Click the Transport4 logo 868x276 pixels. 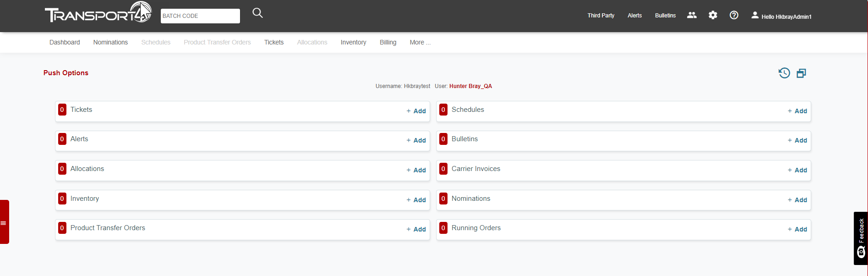pyautogui.click(x=98, y=13)
